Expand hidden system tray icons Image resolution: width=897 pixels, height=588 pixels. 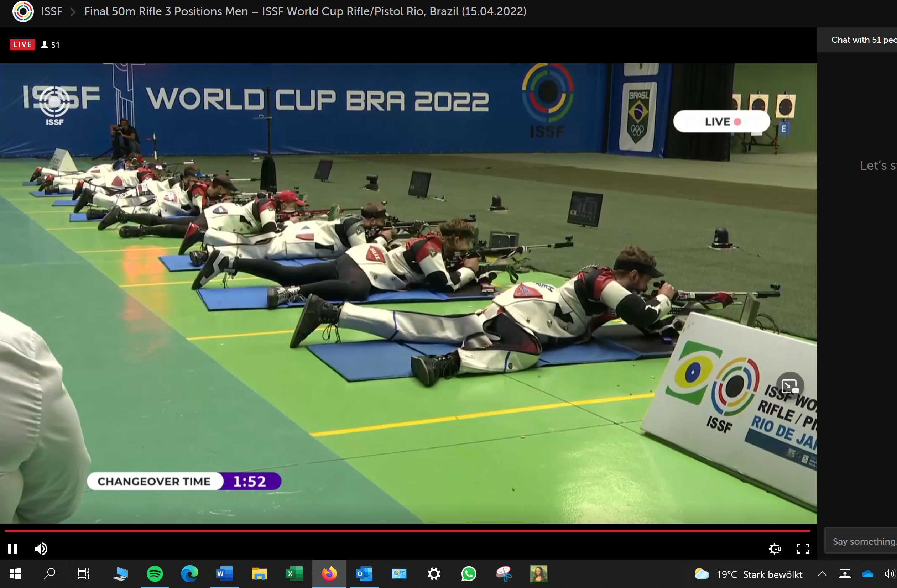click(x=822, y=574)
